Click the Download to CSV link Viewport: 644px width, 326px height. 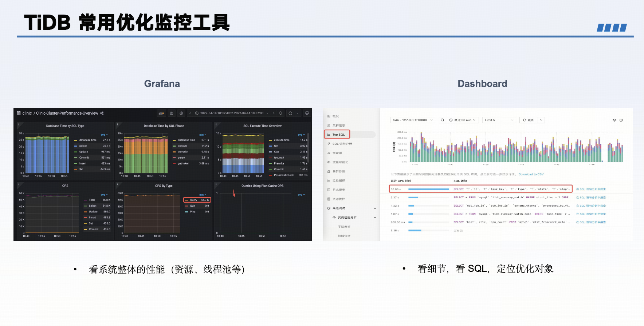pyautogui.click(x=531, y=174)
